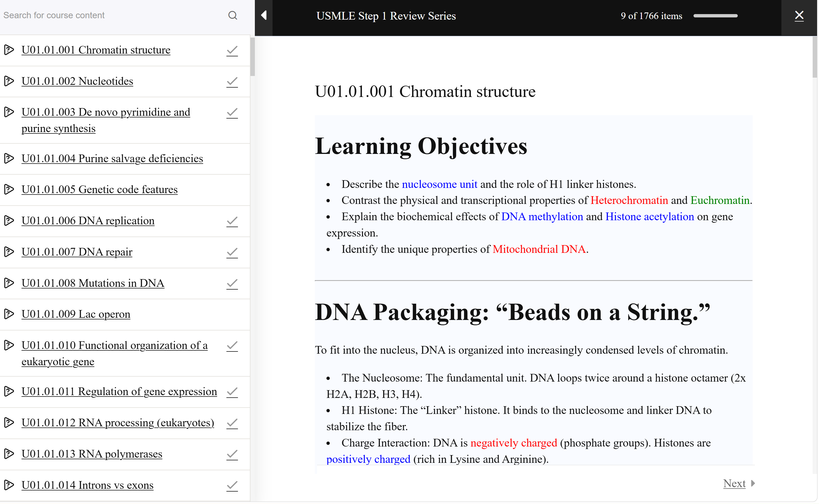Screen dimensions: 819x504
Task: Click icon beside Regulation of gene expression
Action: click(9, 392)
